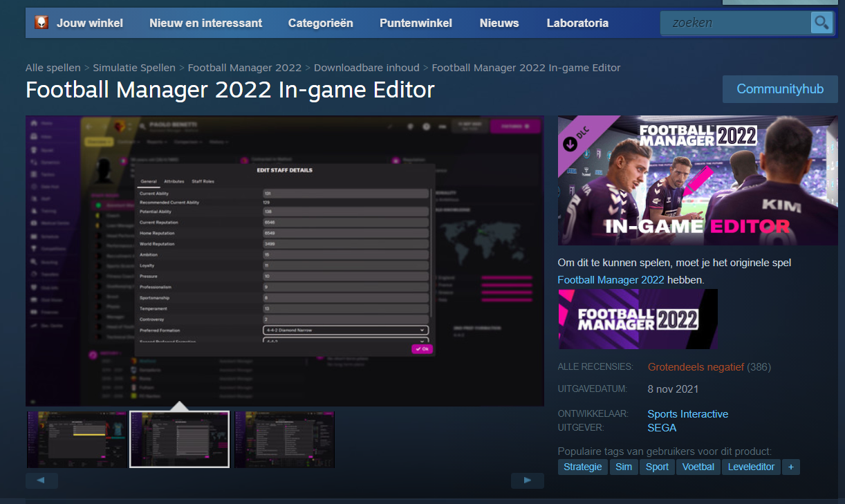Click the In-game Editor breadcrumb
The width and height of the screenshot is (845, 504).
[526, 68]
